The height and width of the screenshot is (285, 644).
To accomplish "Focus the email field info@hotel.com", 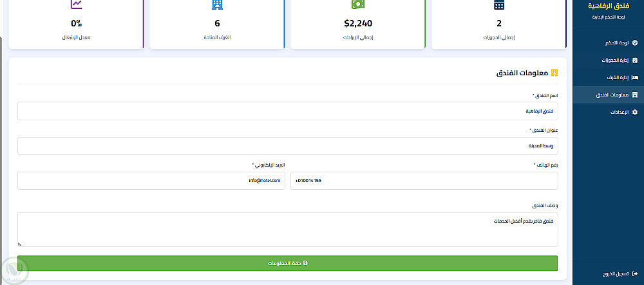I will (x=151, y=180).
